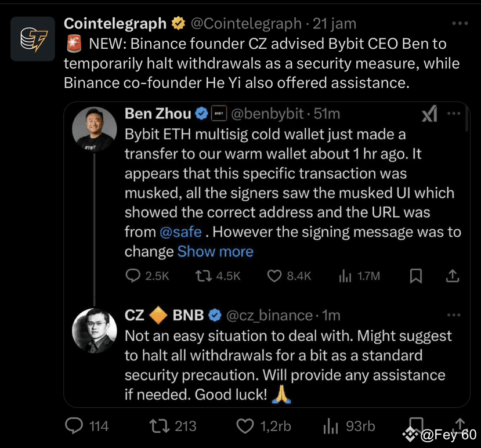Screen dimensions: 481x448
Task: Repost the Cointelegraph post (213)
Action: click(x=157, y=426)
